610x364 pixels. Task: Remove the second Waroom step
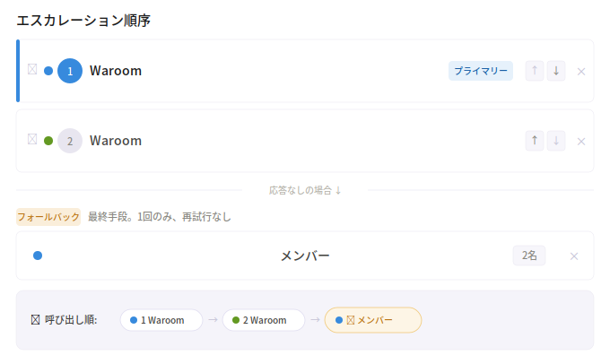[581, 142]
